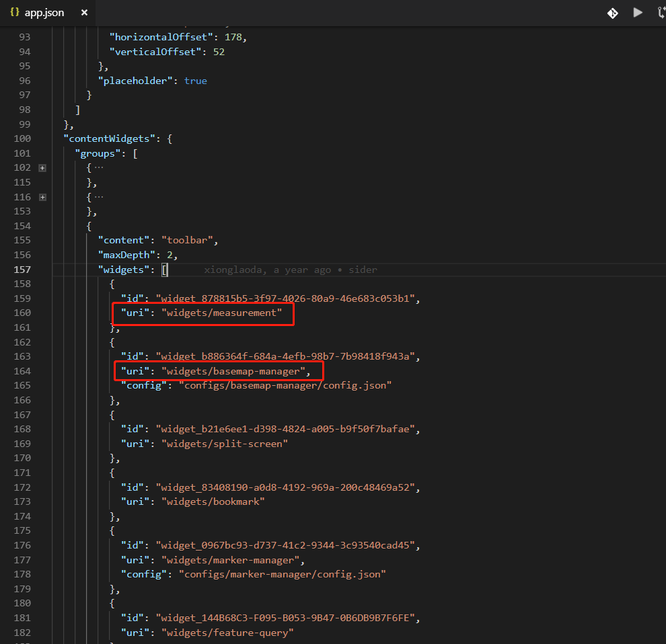Close the app.json editor tab

point(83,13)
